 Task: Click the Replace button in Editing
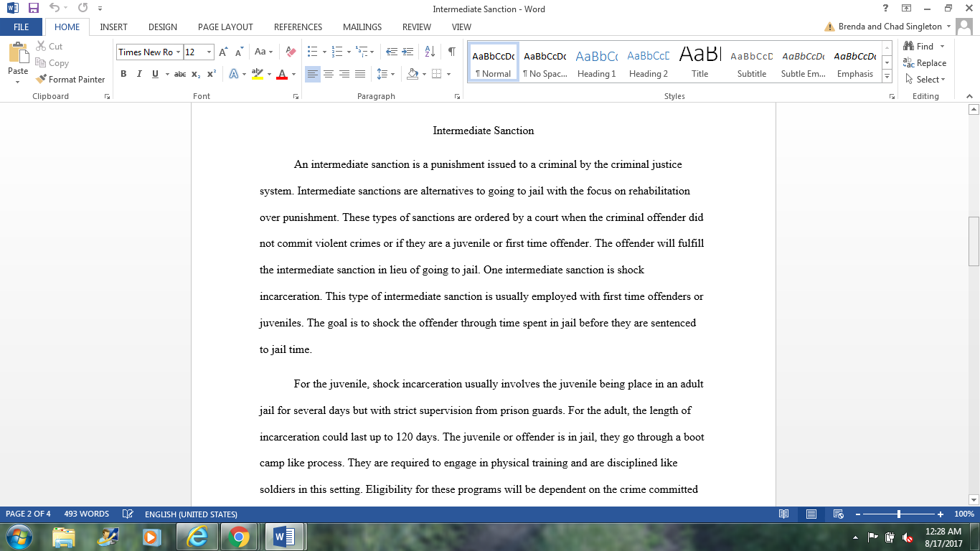[x=925, y=63]
